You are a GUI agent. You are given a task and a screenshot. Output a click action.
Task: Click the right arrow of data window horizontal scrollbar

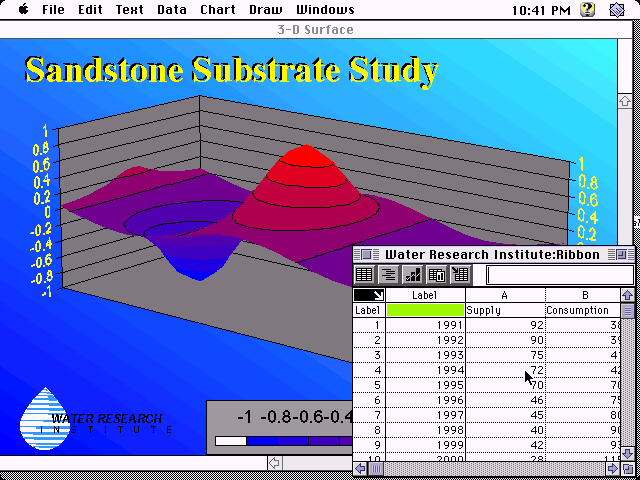613,469
